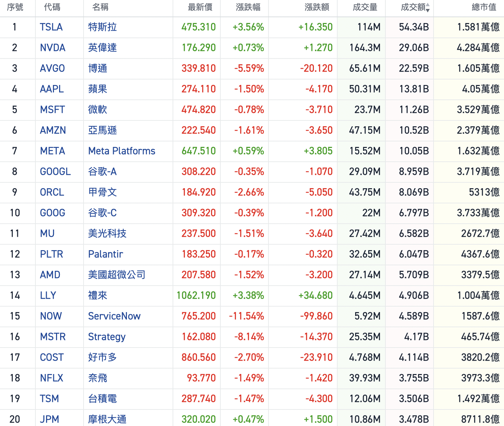Open NVDA ticker link

click(53, 48)
